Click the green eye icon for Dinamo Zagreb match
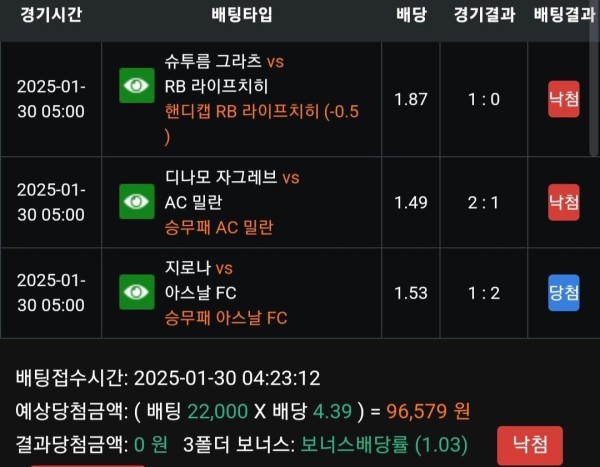Screen dimensions: 600x467 pos(137,201)
